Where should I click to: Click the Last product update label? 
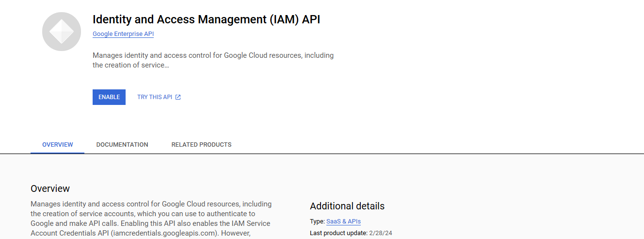[338, 233]
